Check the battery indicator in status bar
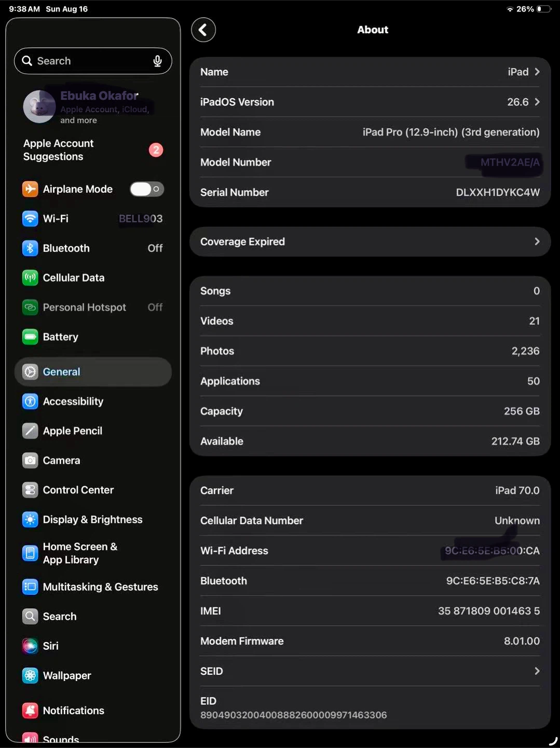This screenshot has width=560, height=748. 543,9
